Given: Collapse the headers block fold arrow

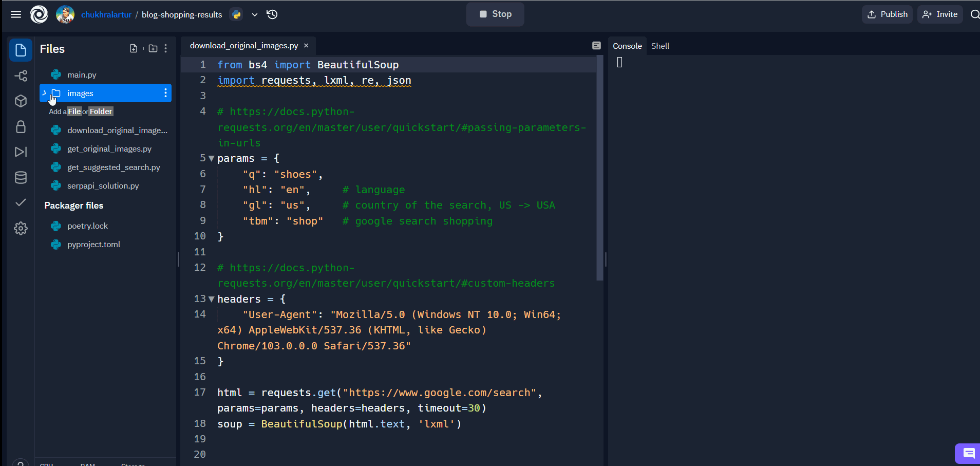Looking at the screenshot, I should tap(211, 299).
